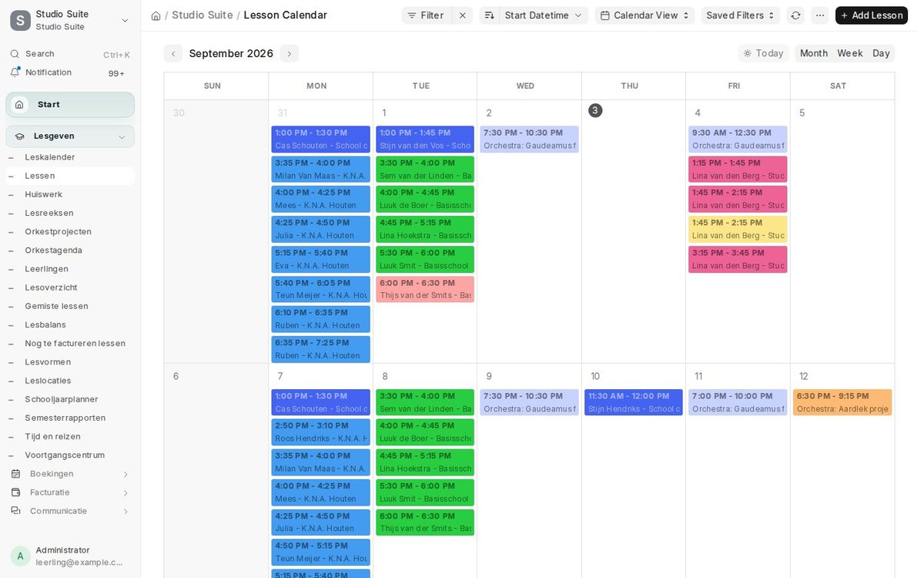This screenshot has height=578, width=924.
Task: Switch to Week view
Action: click(x=850, y=53)
